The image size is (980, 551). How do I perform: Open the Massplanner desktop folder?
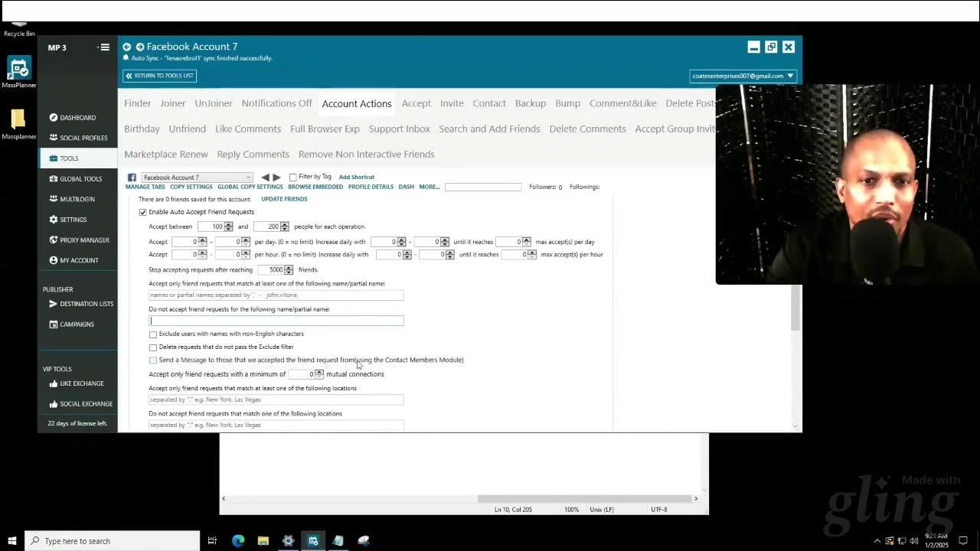pyautogui.click(x=18, y=125)
